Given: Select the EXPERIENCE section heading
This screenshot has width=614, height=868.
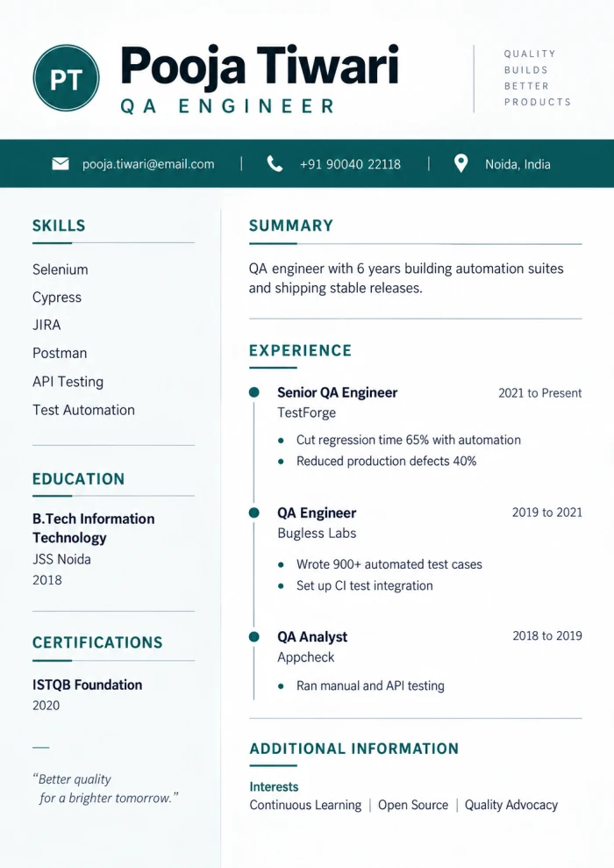Looking at the screenshot, I should (x=300, y=351).
